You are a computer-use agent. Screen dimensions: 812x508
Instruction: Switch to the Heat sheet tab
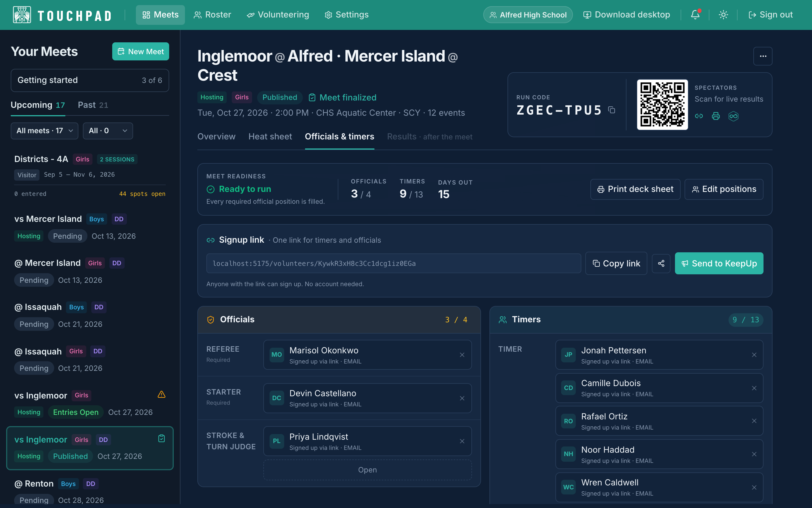tap(270, 137)
